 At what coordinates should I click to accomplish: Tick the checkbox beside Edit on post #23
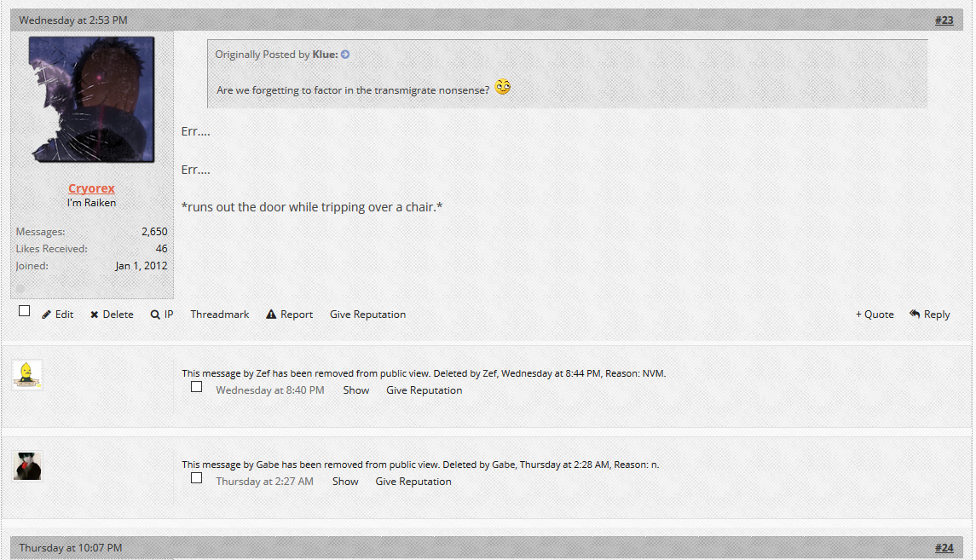[x=24, y=311]
